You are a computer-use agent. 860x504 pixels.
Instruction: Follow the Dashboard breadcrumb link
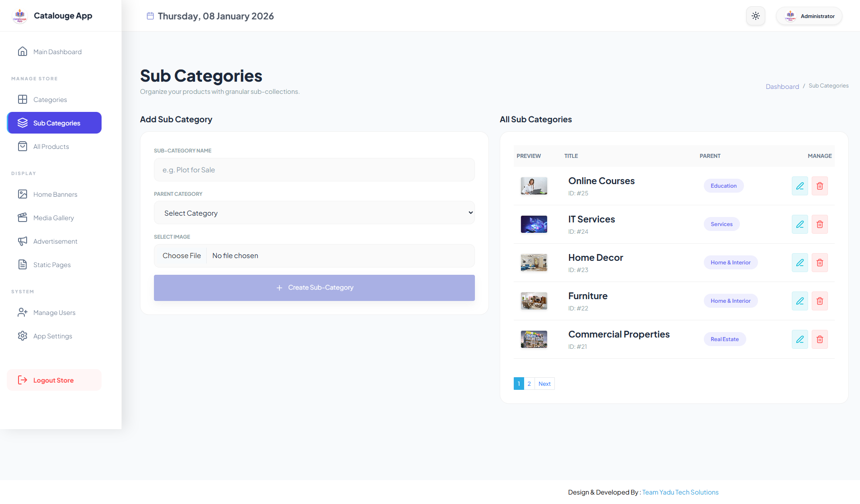(x=782, y=87)
